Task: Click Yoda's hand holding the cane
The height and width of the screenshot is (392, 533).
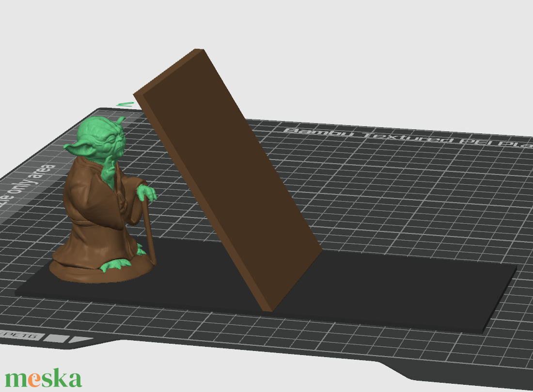Action: pos(145,193)
